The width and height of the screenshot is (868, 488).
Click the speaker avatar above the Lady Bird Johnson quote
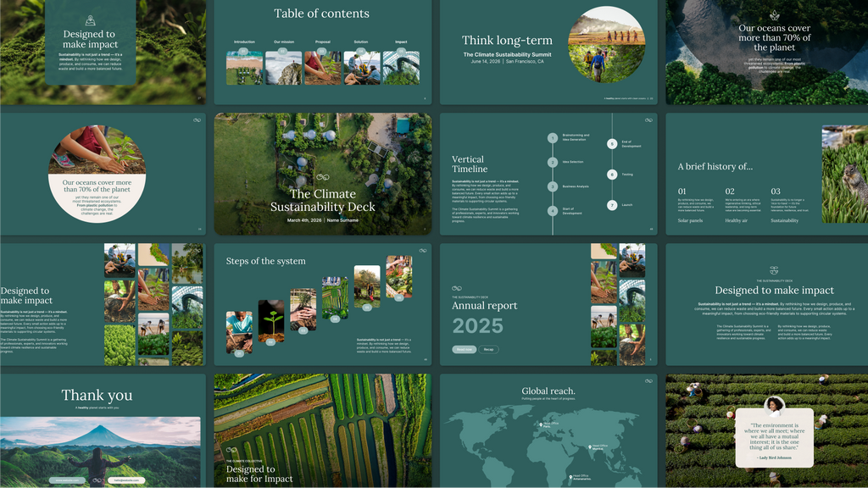tap(774, 405)
